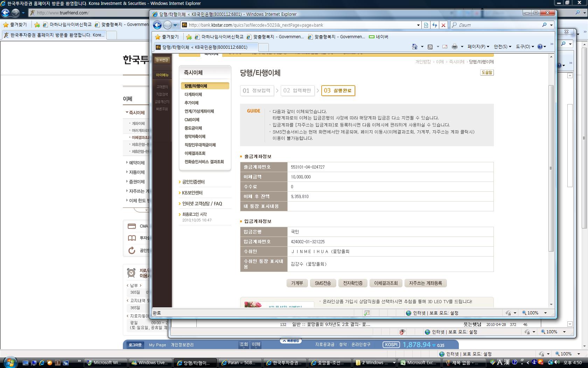Click the Windows Start orb
Viewport: 588px width, 368px height.
click(x=9, y=362)
